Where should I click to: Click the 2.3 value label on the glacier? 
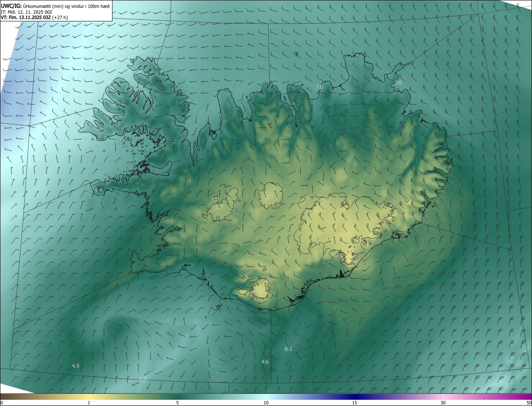pyautogui.click(x=269, y=197)
